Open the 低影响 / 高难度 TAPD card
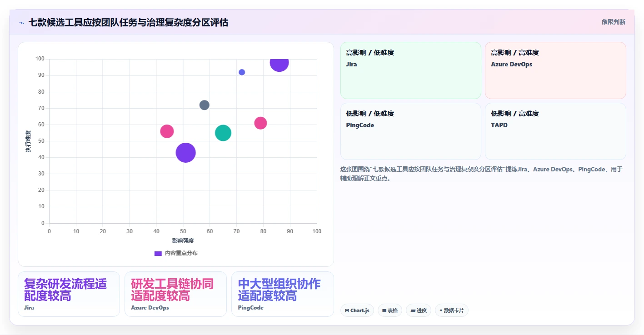Screen dimensions: 644x335 point(555,131)
